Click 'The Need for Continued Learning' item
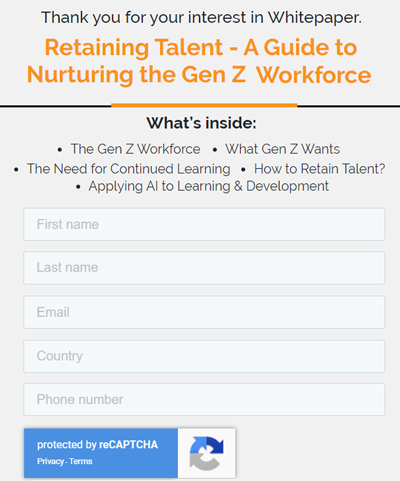The image size is (400, 481). [x=129, y=169]
